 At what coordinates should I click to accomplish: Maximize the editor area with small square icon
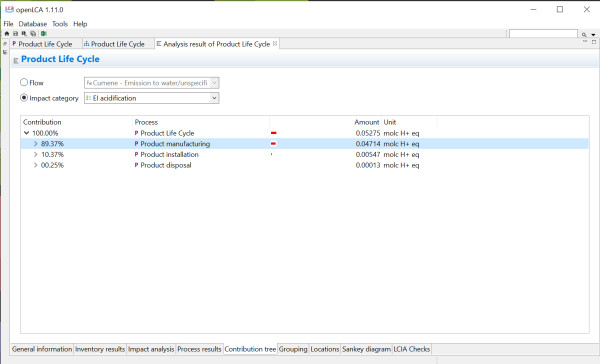click(x=594, y=42)
